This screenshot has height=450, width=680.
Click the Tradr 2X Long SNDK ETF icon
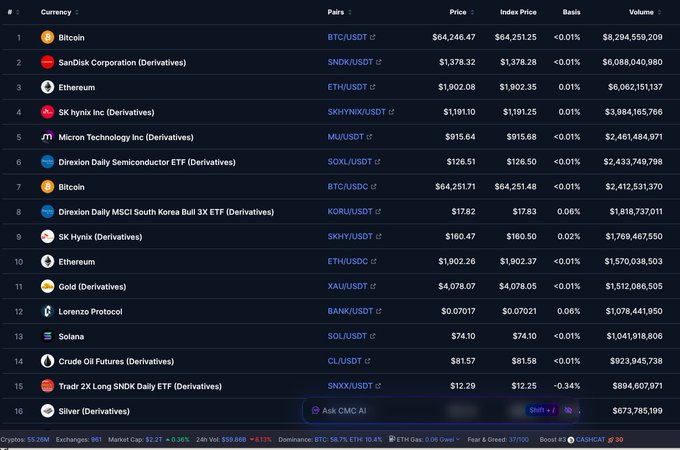tap(47, 386)
